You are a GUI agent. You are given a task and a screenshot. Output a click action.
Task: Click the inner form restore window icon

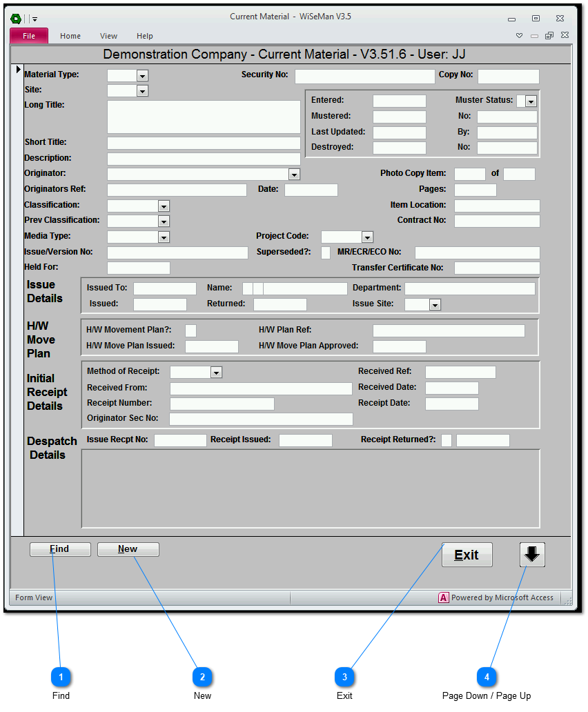click(549, 36)
